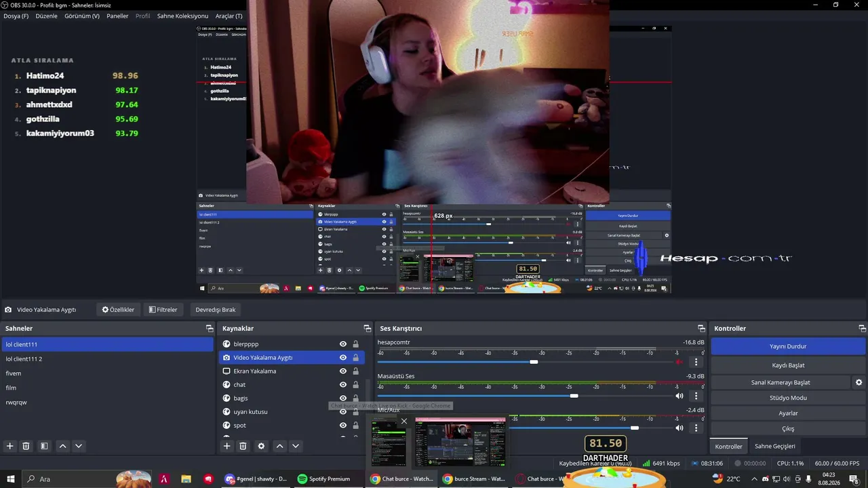The height and width of the screenshot is (488, 868).
Task: Delete selected source using Kaynaklar trash icon
Action: 243,446
